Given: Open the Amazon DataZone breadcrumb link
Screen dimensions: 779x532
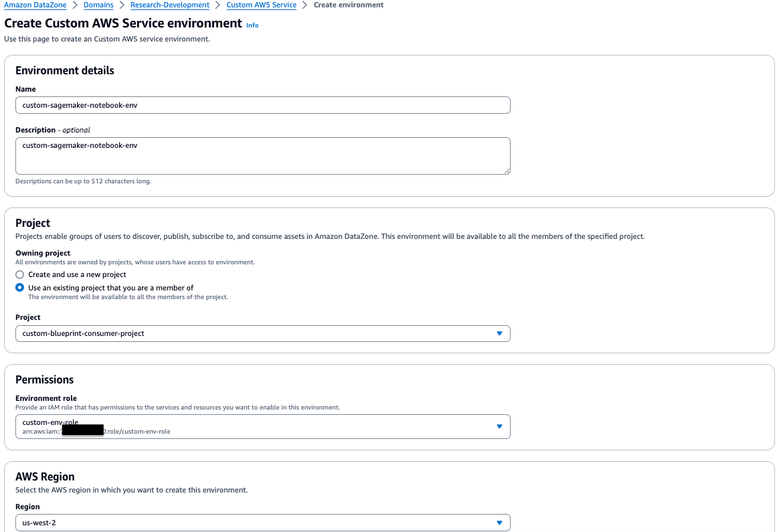Looking at the screenshot, I should (35, 5).
